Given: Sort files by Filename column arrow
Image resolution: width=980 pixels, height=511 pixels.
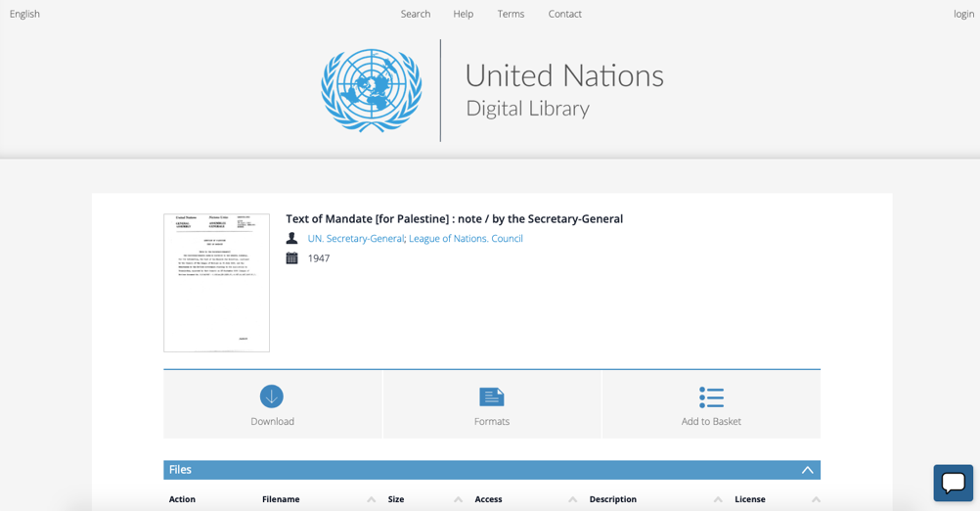Looking at the screenshot, I should pos(371,499).
